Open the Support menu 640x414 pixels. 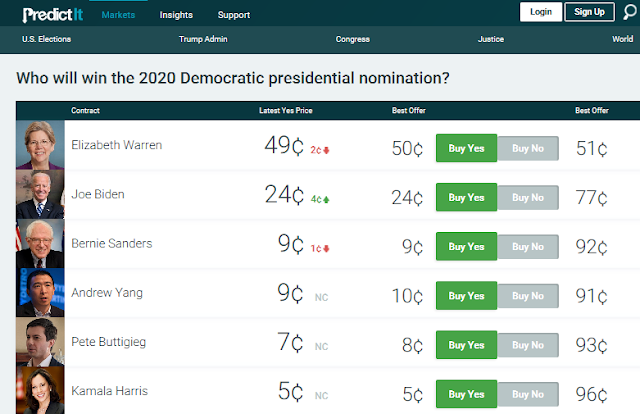point(234,15)
